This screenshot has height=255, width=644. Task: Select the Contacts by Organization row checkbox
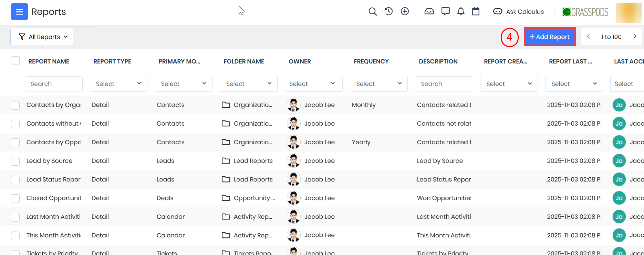click(x=15, y=105)
